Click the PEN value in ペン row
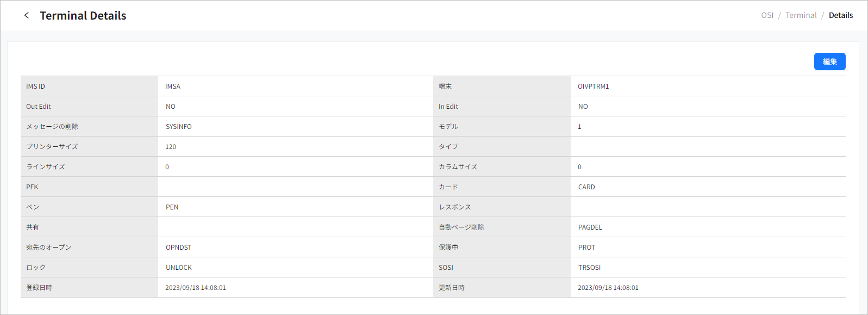This screenshot has height=315, width=868. pyautogui.click(x=172, y=207)
